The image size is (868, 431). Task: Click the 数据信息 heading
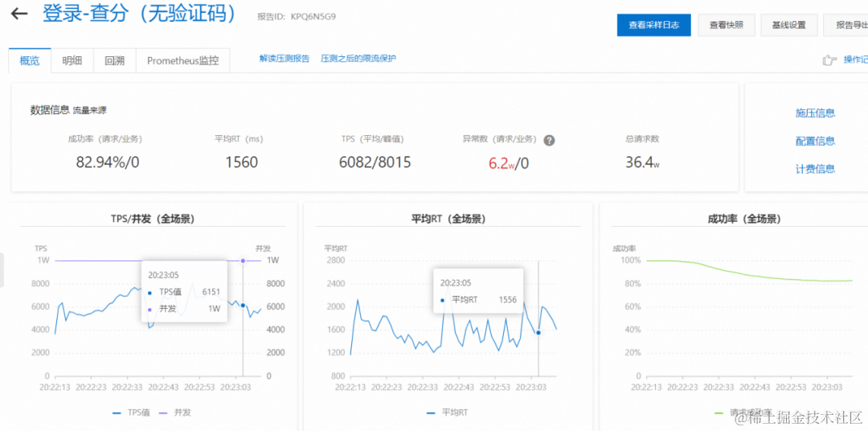coord(50,109)
